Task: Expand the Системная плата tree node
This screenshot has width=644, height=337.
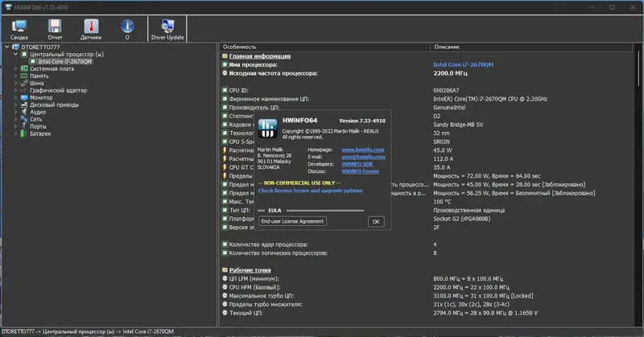Action: coord(15,68)
